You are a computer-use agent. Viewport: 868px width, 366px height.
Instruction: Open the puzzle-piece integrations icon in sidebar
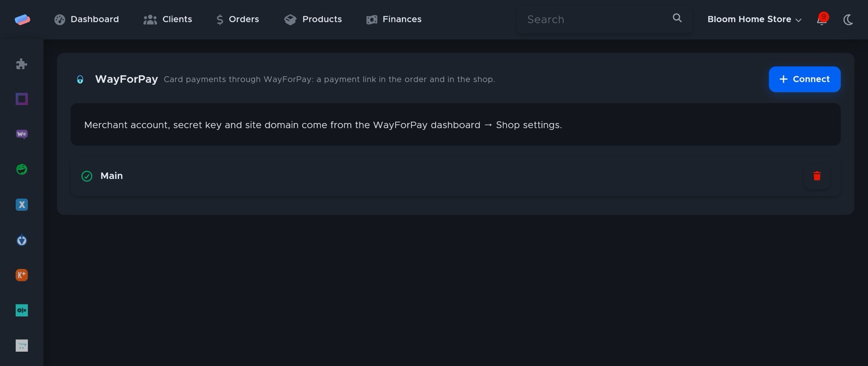pos(22,64)
